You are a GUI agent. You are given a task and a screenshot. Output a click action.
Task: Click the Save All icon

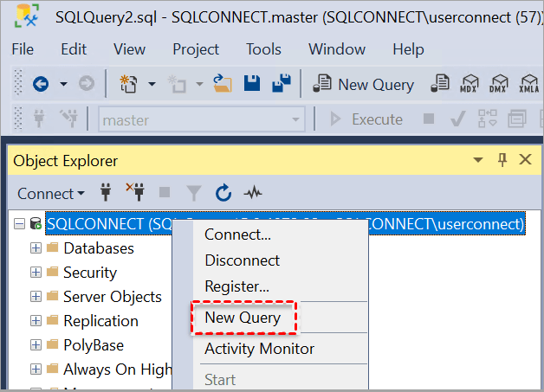280,84
